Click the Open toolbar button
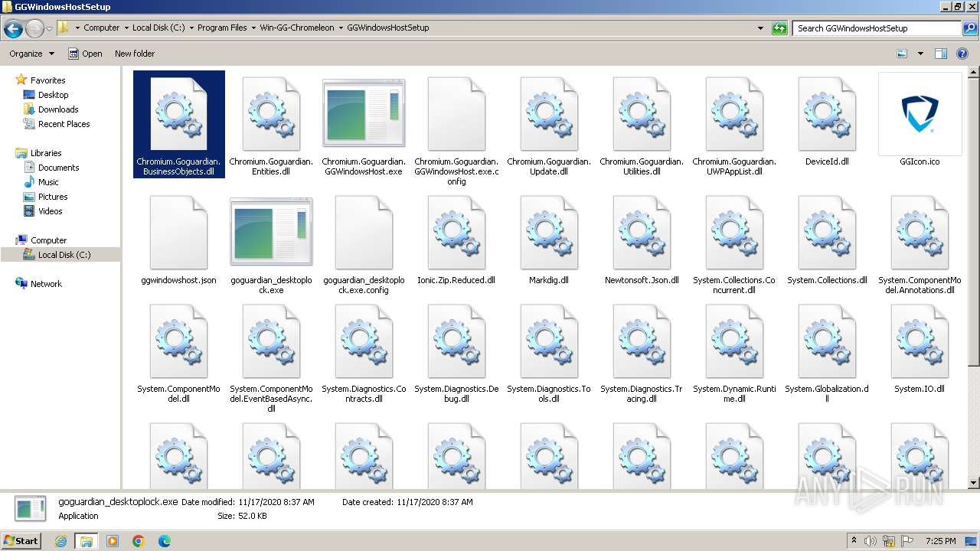Viewport: 980px width, 551px height. 85,54
